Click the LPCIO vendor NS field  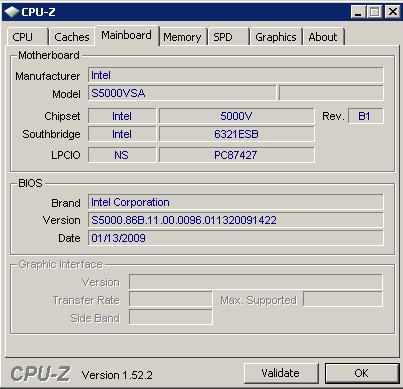(x=122, y=155)
